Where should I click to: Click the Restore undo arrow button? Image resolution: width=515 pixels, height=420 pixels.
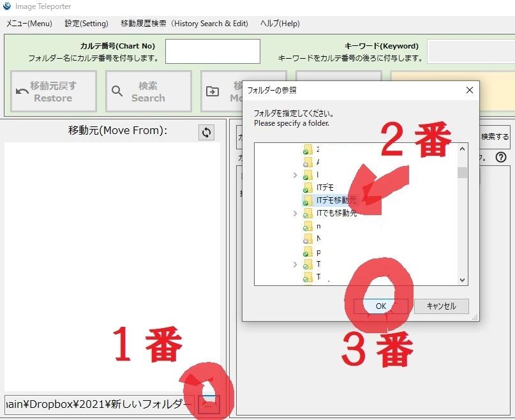pos(54,91)
